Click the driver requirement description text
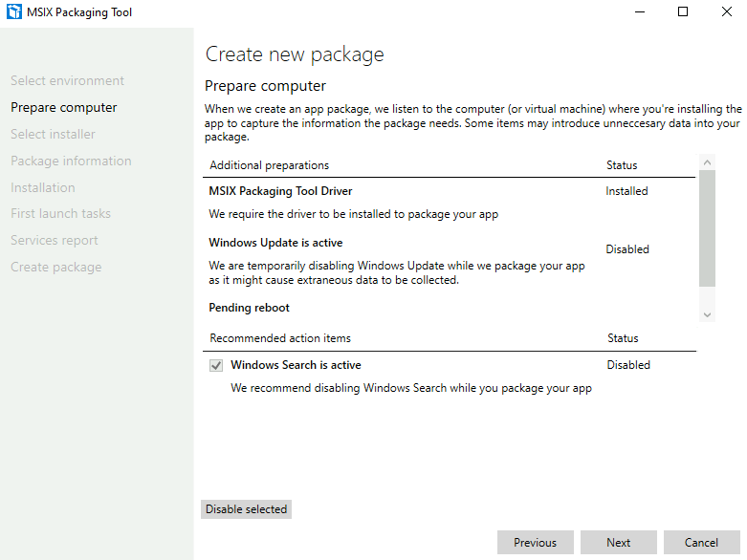 click(354, 214)
